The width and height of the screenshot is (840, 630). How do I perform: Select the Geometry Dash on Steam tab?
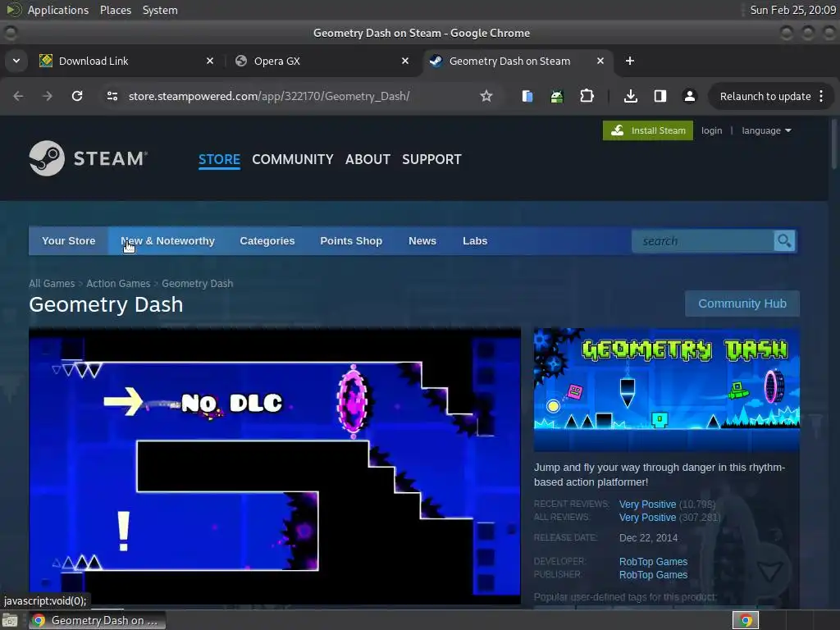[x=518, y=61]
